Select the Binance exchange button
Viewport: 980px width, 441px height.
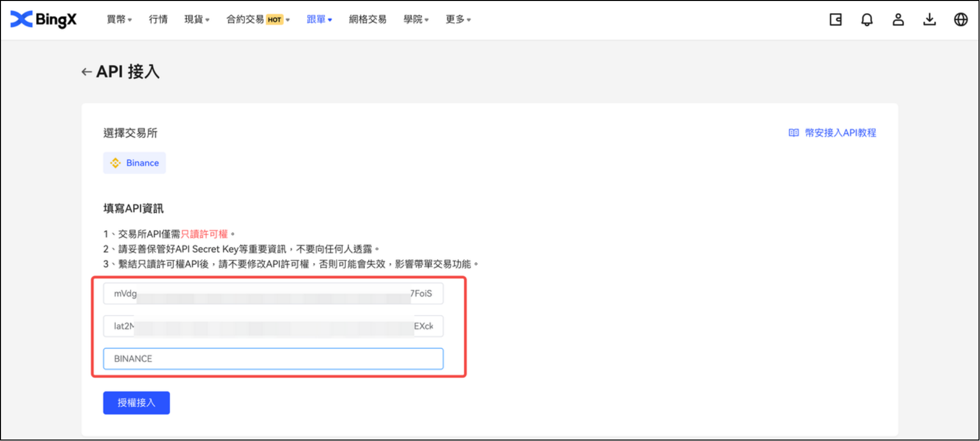point(134,163)
